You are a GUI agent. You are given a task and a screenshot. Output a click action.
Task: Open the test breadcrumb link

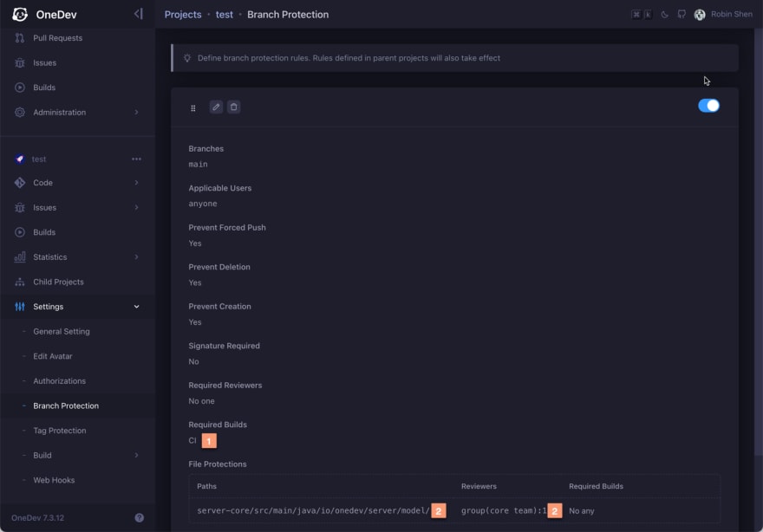[x=225, y=15]
